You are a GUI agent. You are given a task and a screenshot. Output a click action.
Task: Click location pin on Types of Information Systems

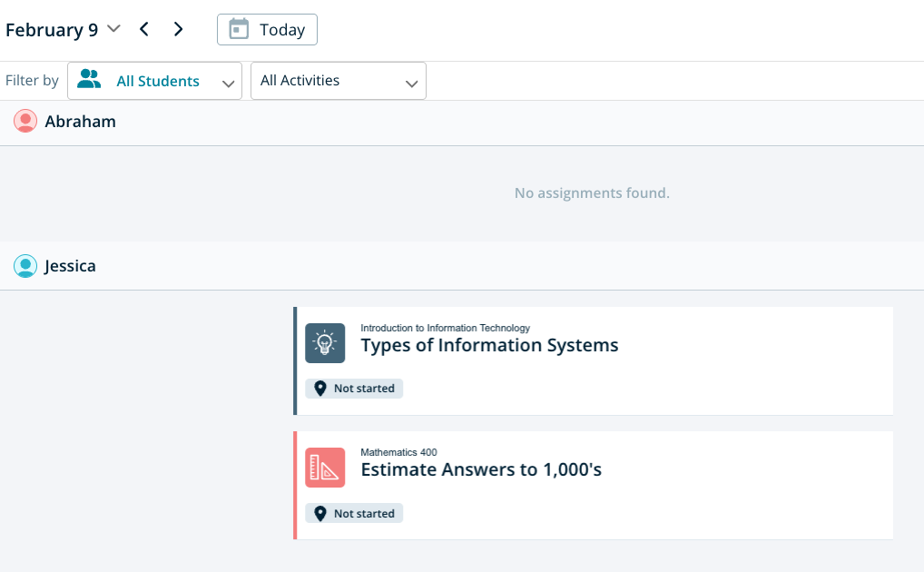pyautogui.click(x=319, y=389)
